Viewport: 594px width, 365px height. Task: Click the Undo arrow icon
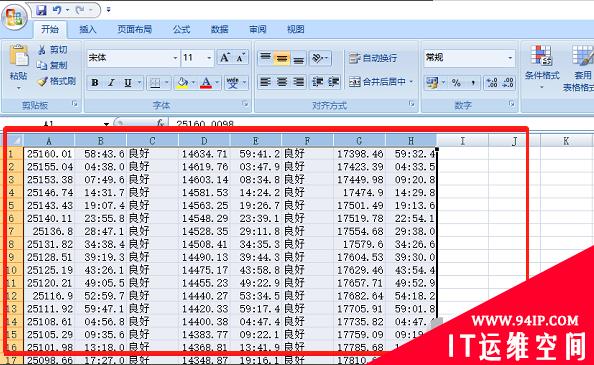57,10
